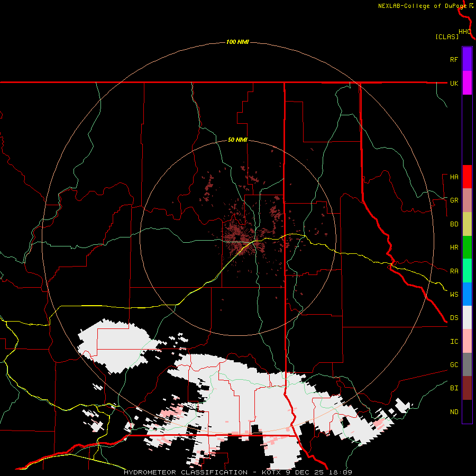Click the DS legend label
476x476 pixels.
pyautogui.click(x=454, y=318)
